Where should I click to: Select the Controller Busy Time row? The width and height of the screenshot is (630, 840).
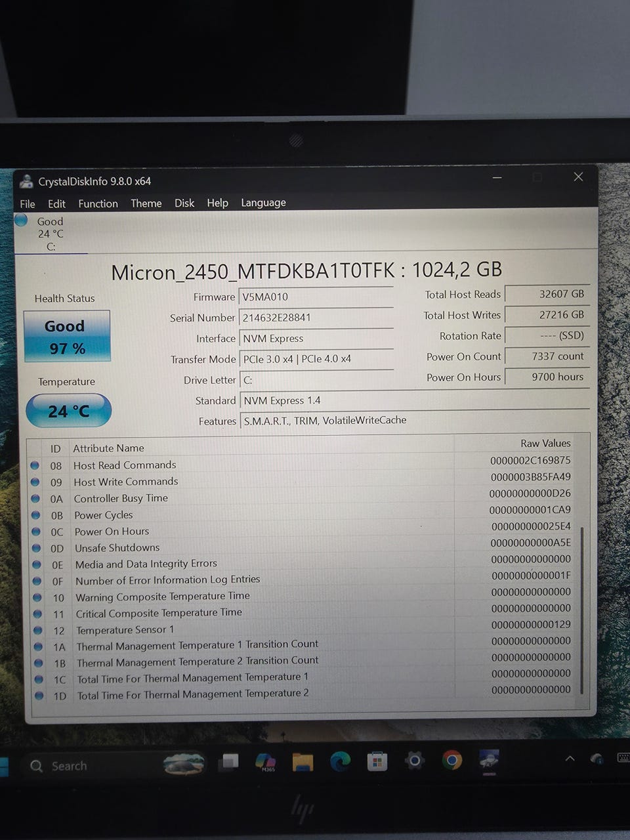coord(301,497)
